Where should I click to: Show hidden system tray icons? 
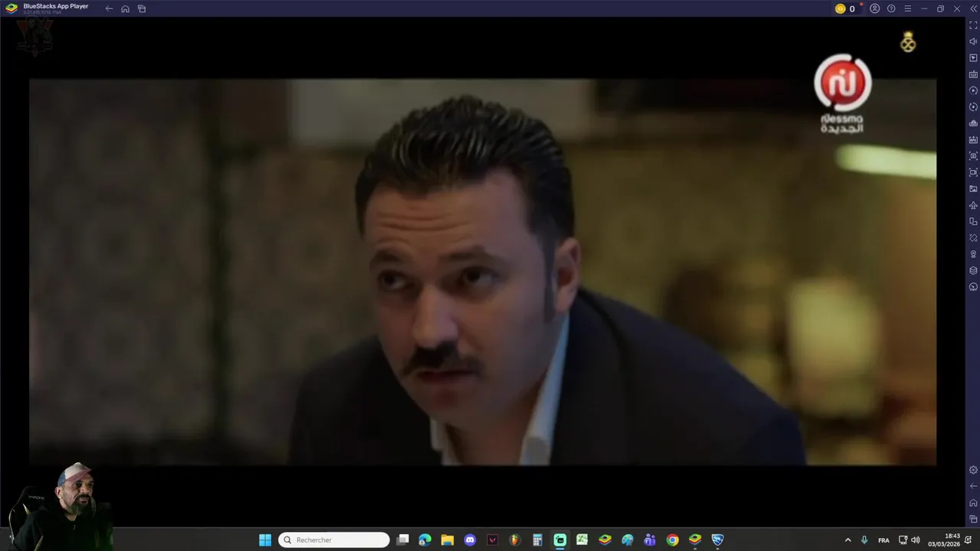(x=848, y=540)
